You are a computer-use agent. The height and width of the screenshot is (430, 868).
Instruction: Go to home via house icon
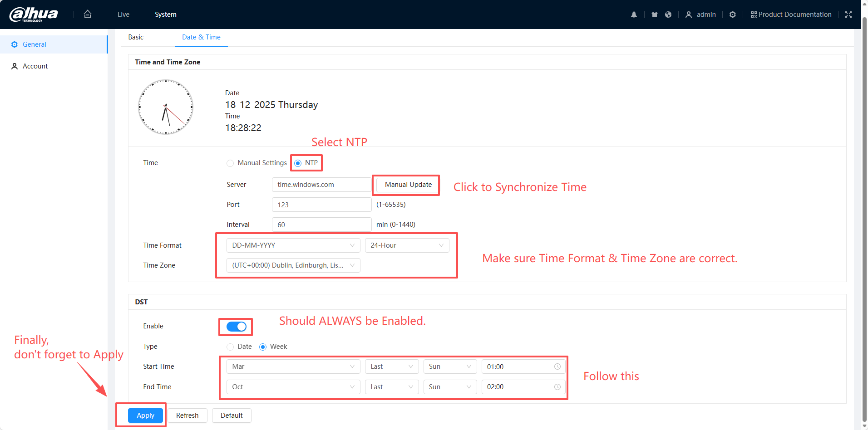tap(88, 14)
